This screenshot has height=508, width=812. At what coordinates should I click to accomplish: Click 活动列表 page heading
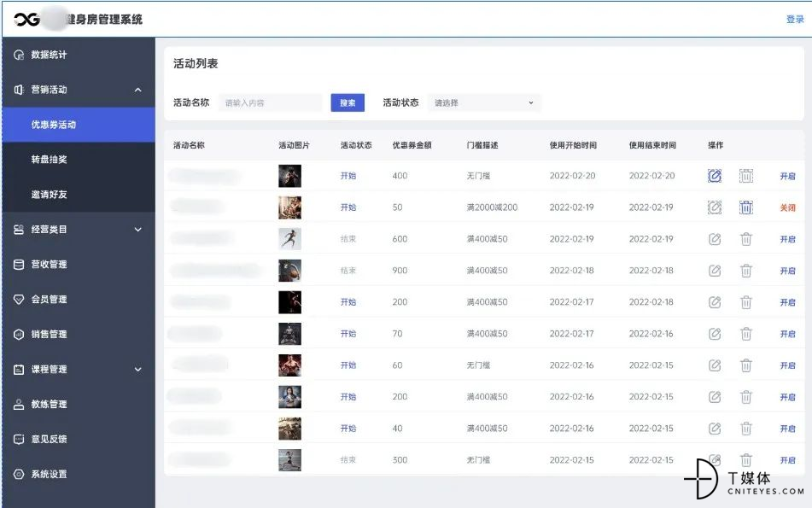(196, 64)
